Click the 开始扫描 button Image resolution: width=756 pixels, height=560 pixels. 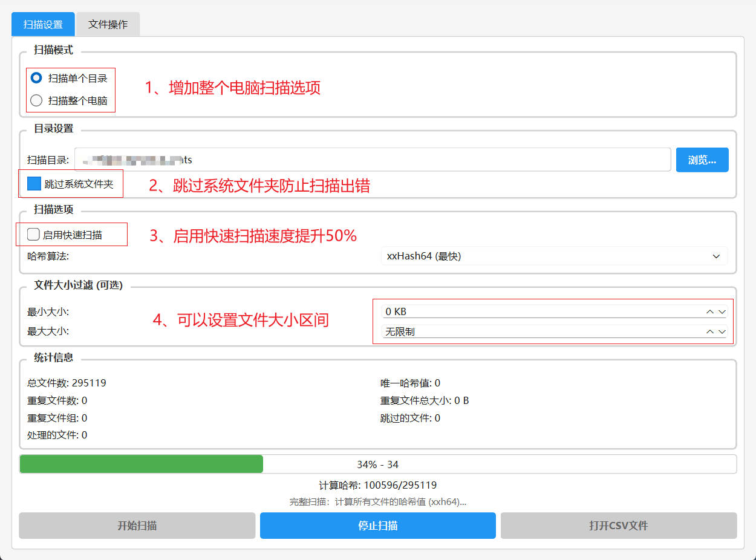pos(137,526)
